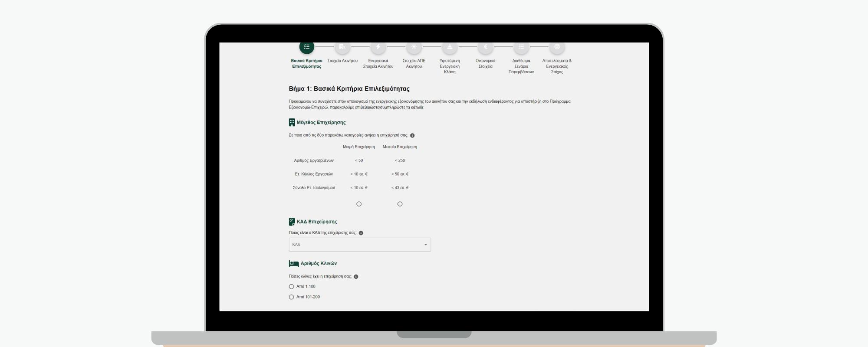This screenshot has width=868, height=347.
Task: Open the Στοιχεία Ακινήτου step icon
Action: point(342,47)
